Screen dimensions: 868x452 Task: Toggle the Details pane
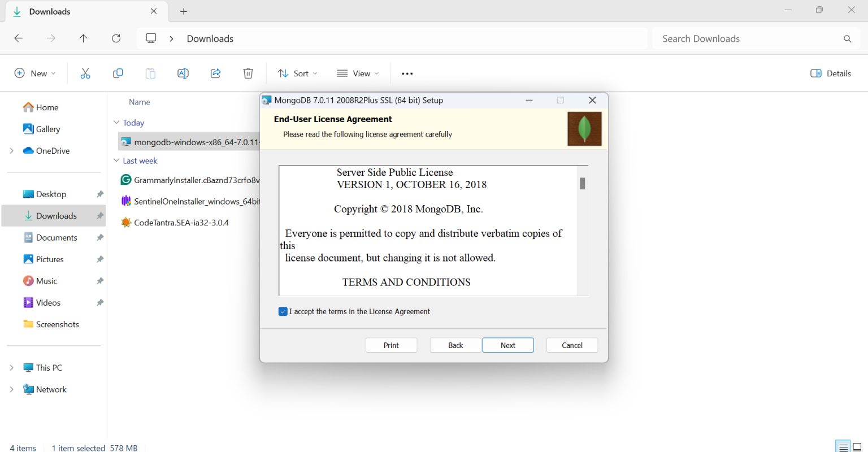pyautogui.click(x=831, y=73)
